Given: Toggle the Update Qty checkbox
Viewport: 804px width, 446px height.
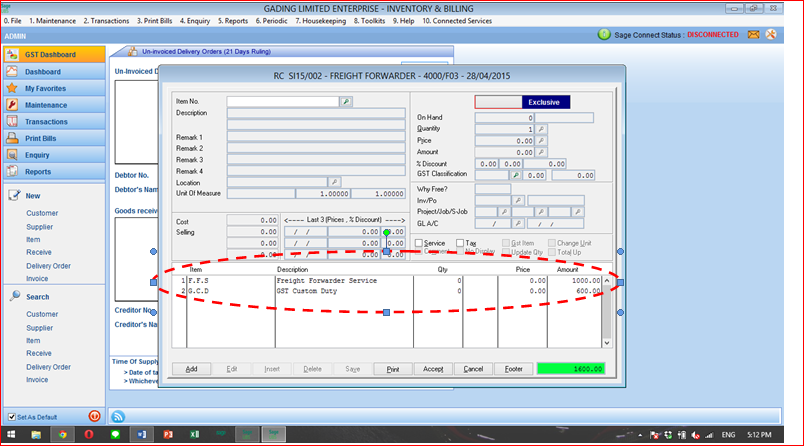Looking at the screenshot, I should coord(506,252).
